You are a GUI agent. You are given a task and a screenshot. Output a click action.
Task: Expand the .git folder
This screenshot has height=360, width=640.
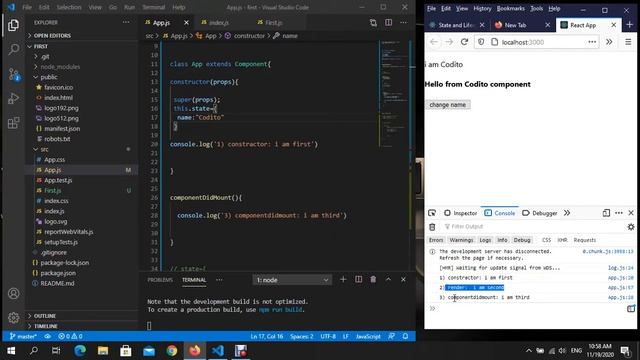click(82, 56)
